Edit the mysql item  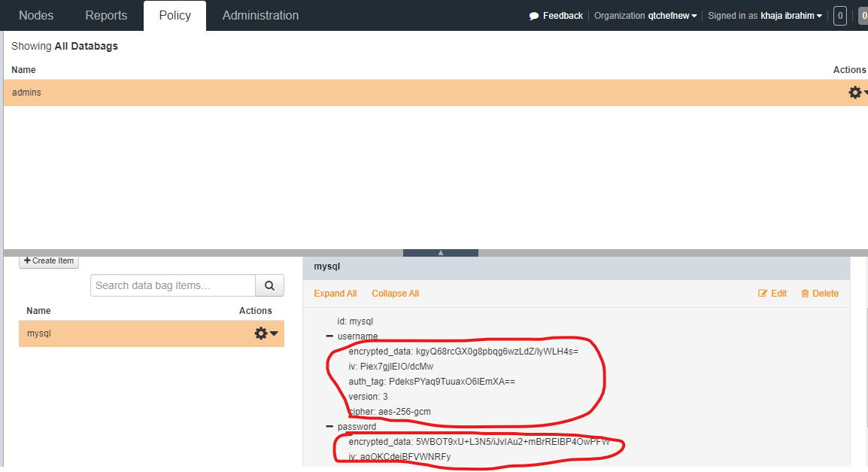coord(772,294)
